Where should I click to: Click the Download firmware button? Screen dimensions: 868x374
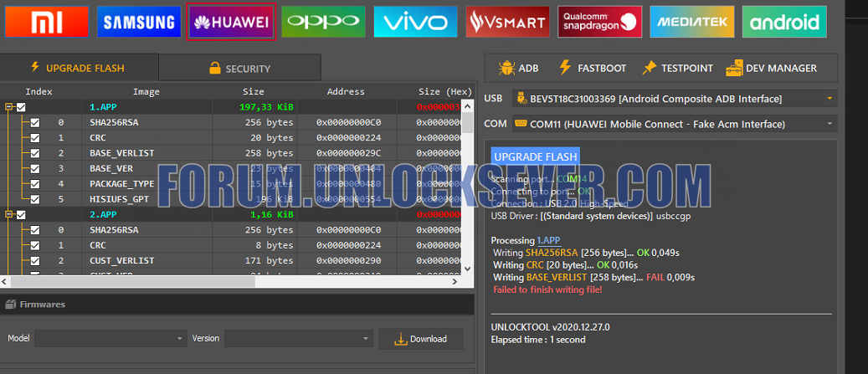pos(421,339)
